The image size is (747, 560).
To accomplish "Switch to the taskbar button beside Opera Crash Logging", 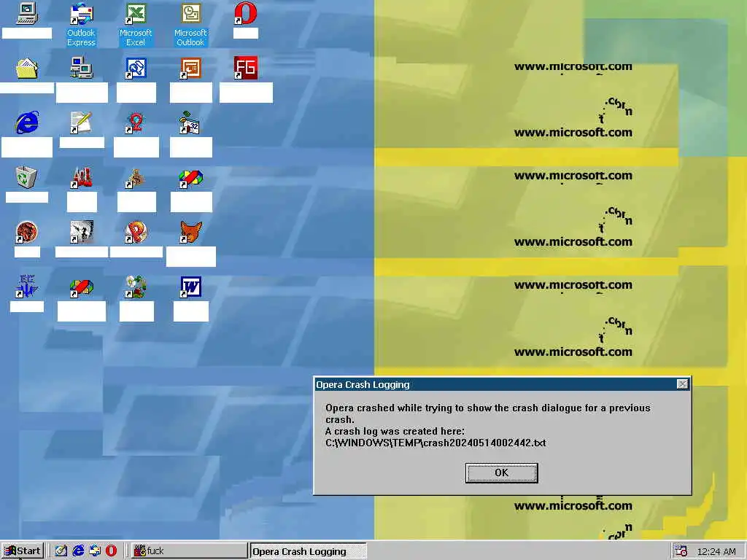I will click(189, 551).
